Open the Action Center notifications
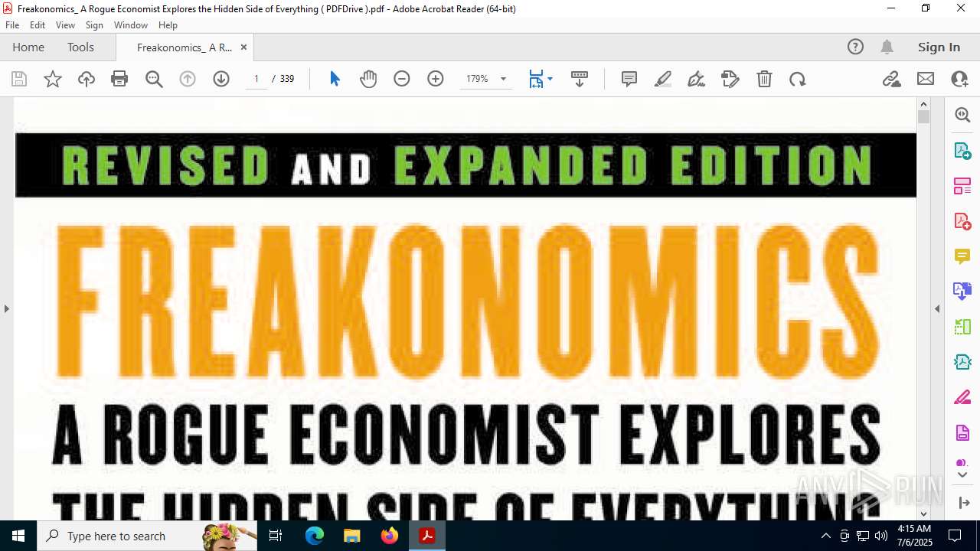 (x=955, y=536)
